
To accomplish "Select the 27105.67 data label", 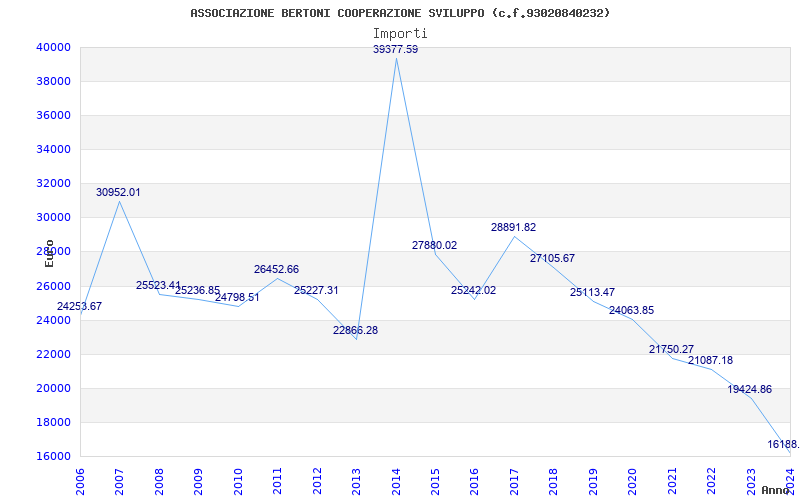I will (x=553, y=258).
